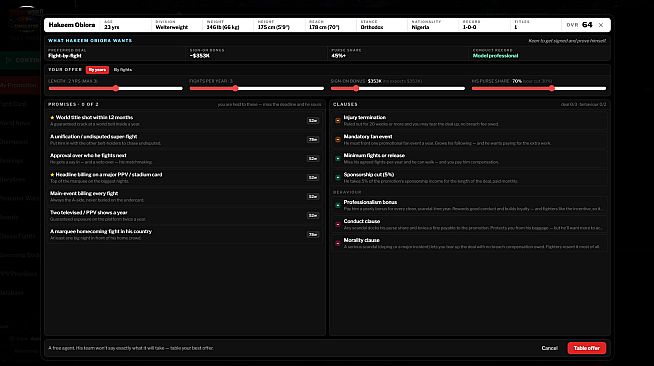Click the Welterweight division value

tap(171, 27)
